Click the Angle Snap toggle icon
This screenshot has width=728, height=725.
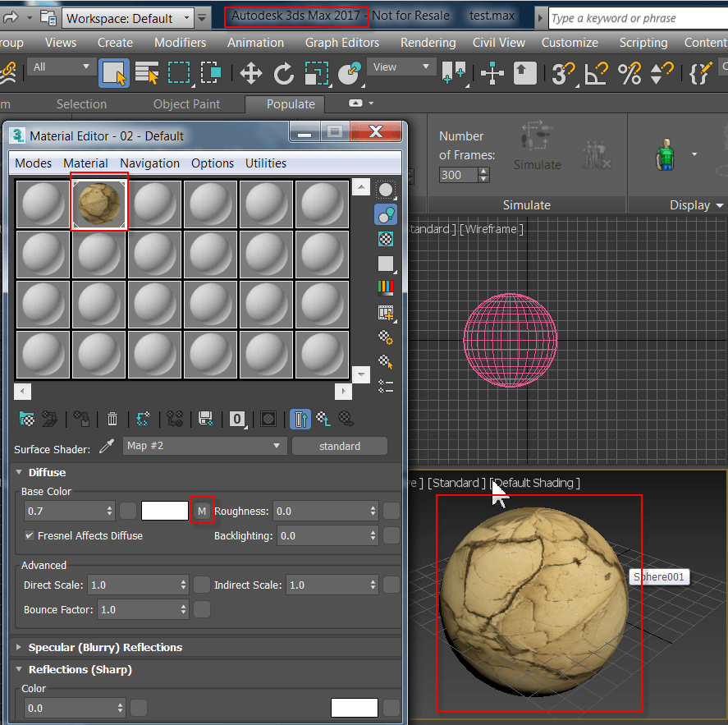[596, 74]
